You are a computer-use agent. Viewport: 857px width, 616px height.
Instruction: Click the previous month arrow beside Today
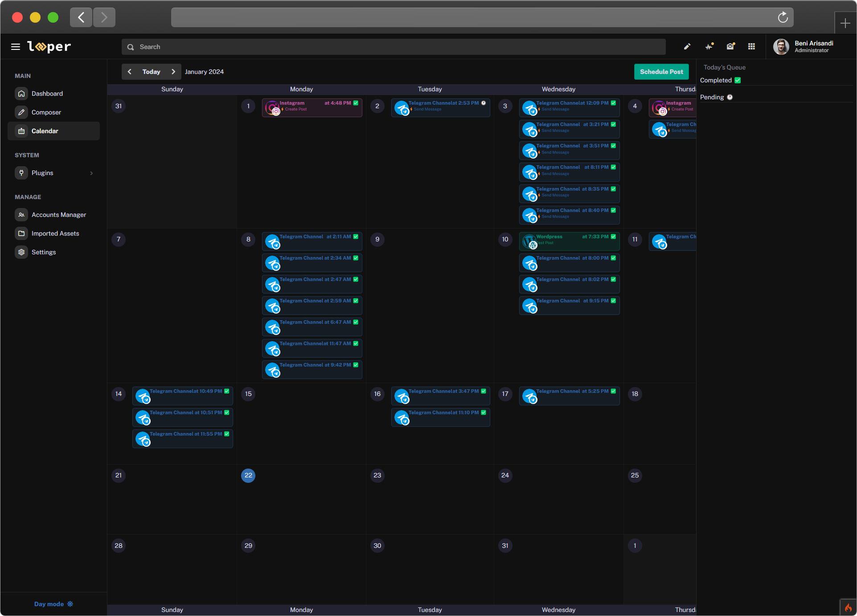click(x=129, y=71)
